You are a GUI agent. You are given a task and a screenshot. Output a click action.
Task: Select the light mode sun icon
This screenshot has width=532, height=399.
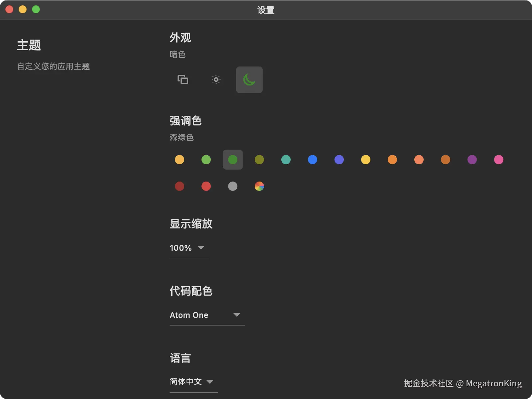(x=216, y=79)
